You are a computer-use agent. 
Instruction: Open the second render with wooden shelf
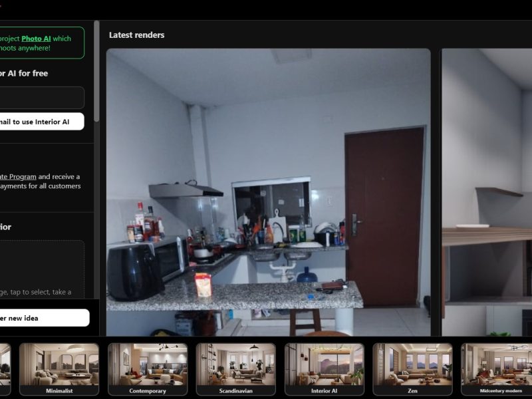(487, 192)
